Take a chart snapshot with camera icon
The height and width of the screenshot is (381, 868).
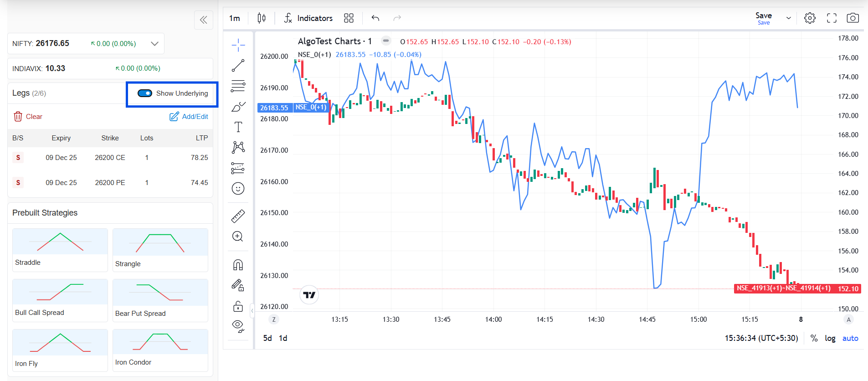pos(853,18)
